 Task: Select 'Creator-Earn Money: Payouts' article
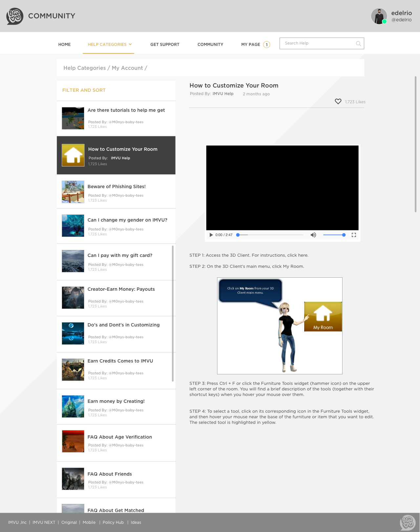(x=121, y=289)
